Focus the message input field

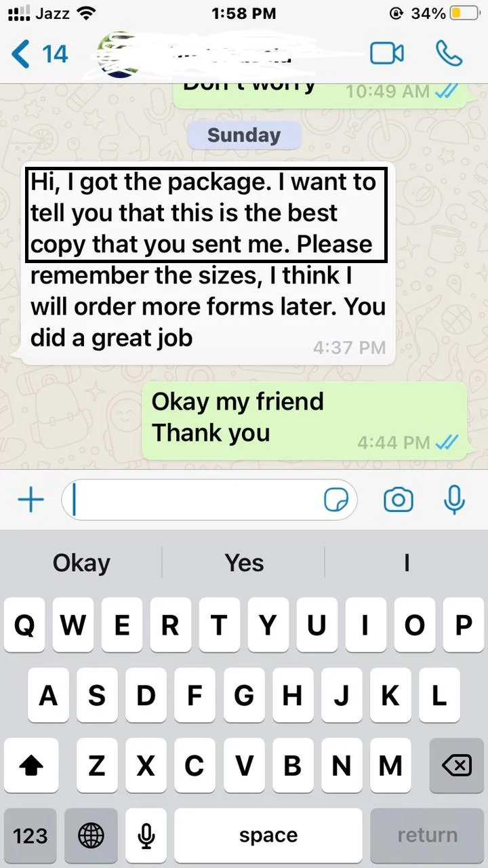click(x=209, y=500)
